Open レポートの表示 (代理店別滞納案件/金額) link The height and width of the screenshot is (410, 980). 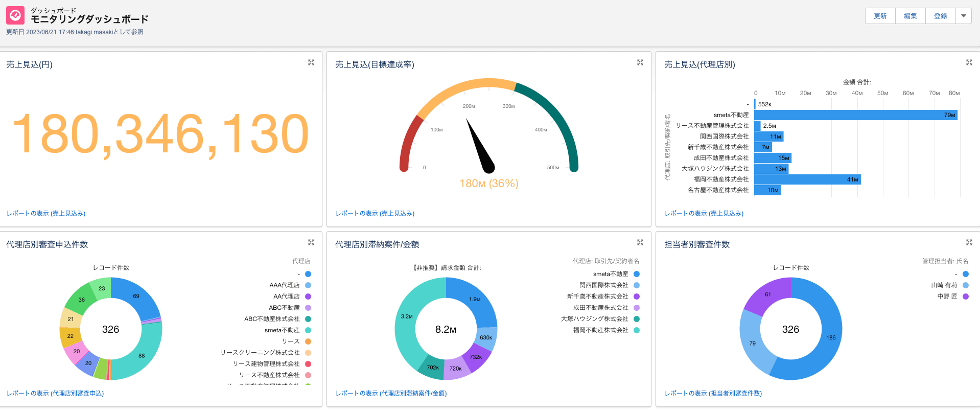pyautogui.click(x=391, y=393)
